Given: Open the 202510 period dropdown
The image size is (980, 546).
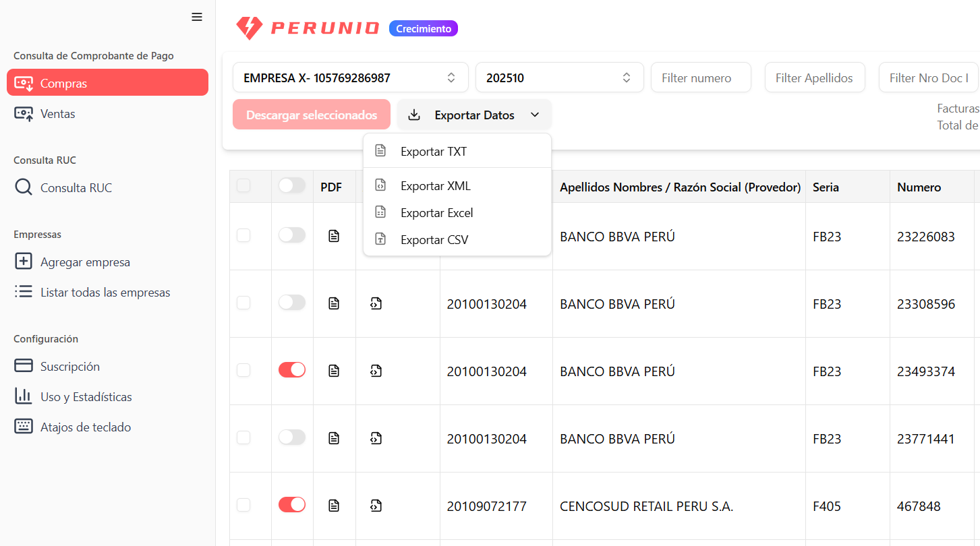Looking at the screenshot, I should (x=559, y=77).
